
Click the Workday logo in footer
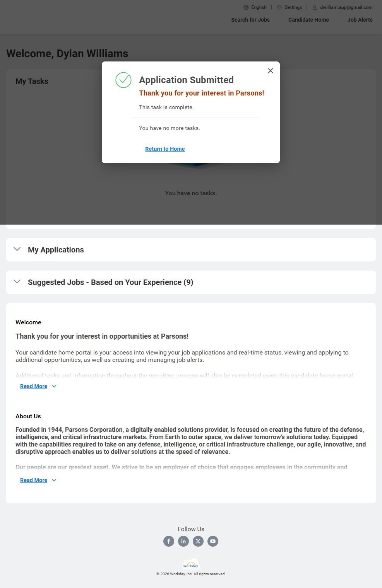(x=191, y=564)
